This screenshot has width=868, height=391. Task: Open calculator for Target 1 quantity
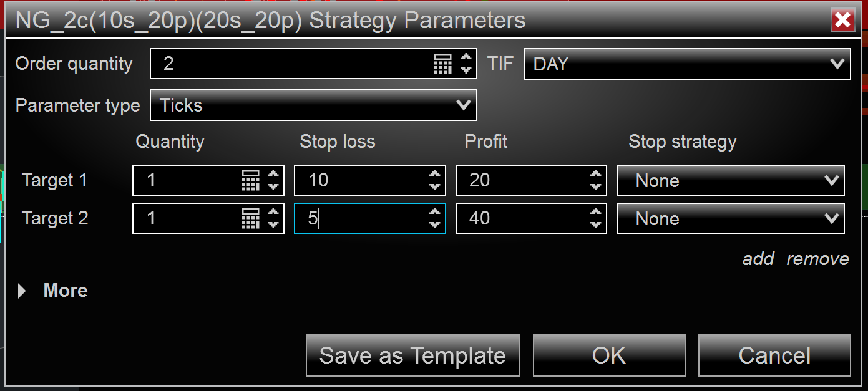click(250, 181)
